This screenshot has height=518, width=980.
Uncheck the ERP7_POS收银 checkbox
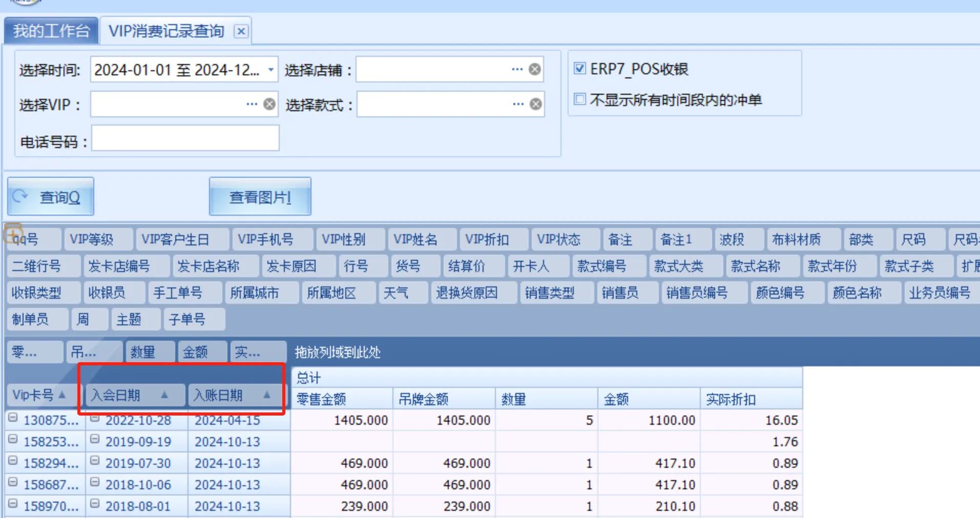(579, 68)
